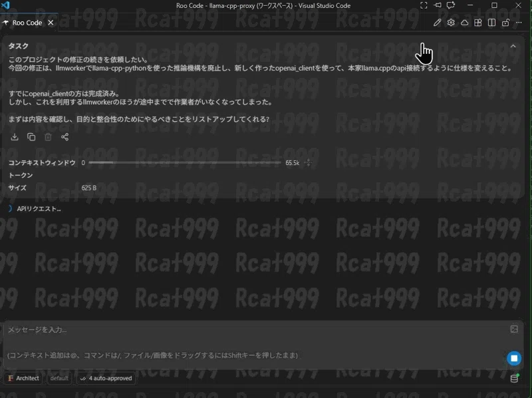This screenshot has width=532, height=398.
Task: Click the window title text in the title bar
Action: tap(263, 5)
